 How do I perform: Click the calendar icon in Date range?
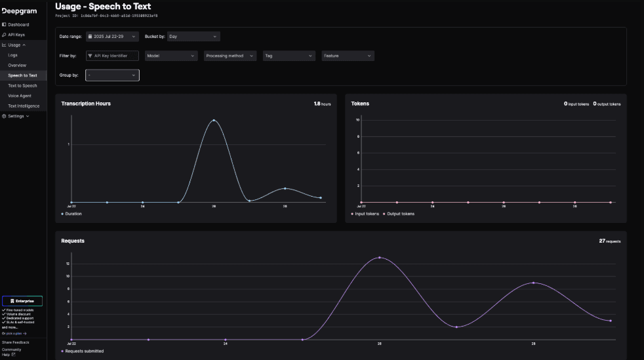91,37
